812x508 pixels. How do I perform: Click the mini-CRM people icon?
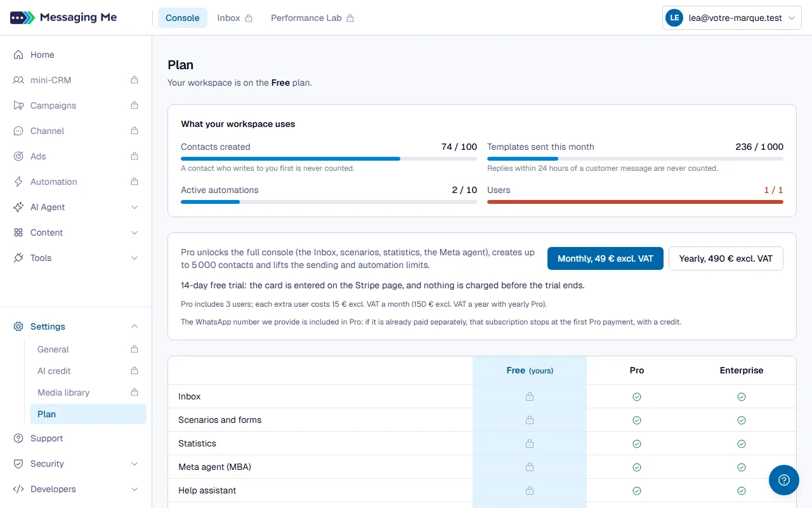click(x=18, y=80)
